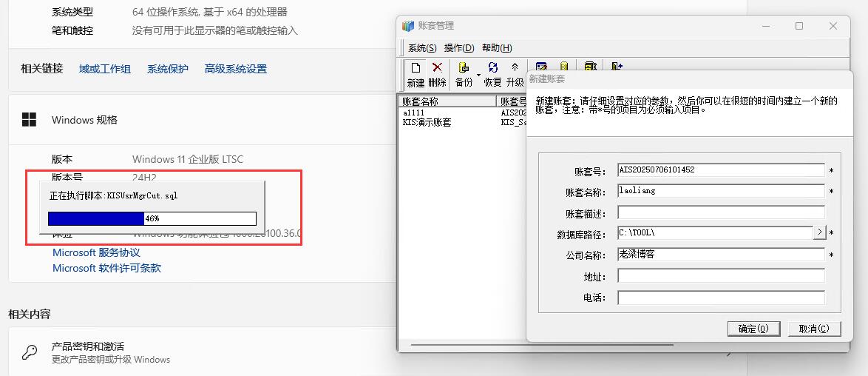Click the empty 地址 field

click(x=722, y=275)
